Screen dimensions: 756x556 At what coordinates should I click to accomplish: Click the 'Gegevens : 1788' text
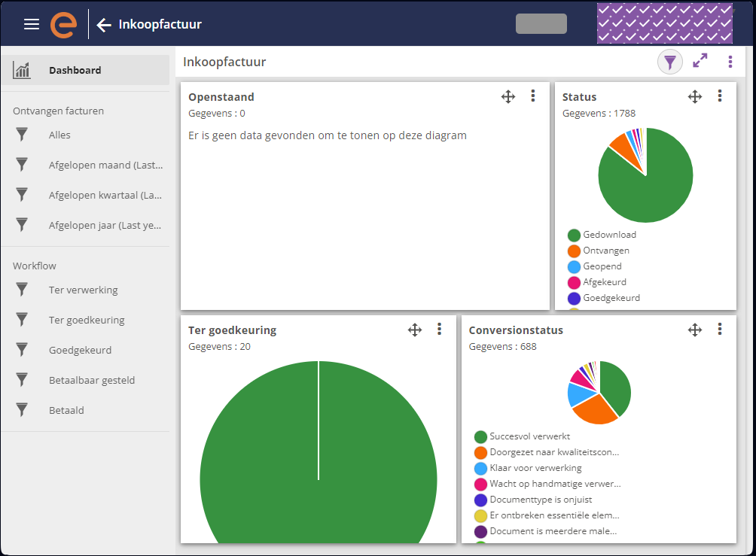599,113
